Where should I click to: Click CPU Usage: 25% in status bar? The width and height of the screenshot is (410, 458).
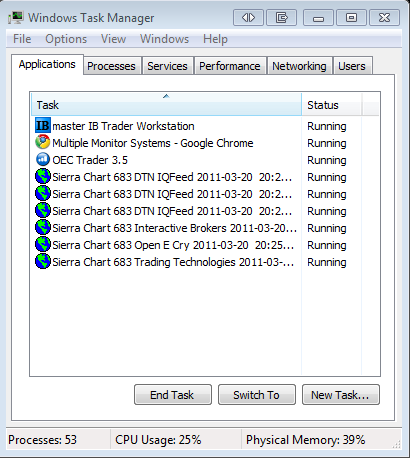pyautogui.click(x=158, y=440)
